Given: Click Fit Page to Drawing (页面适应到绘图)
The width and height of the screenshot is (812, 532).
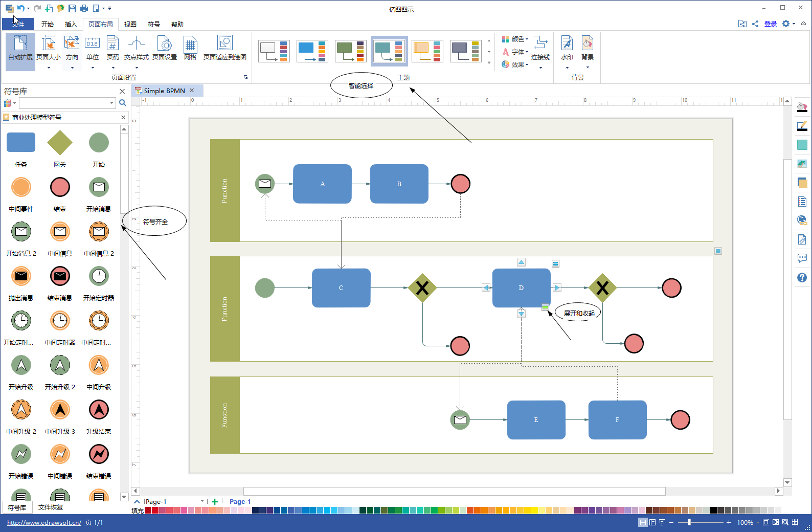Looking at the screenshot, I should point(225,48).
